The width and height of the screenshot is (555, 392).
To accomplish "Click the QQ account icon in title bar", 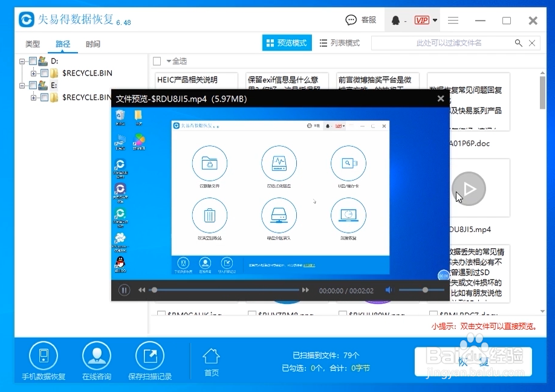I will pos(395,20).
